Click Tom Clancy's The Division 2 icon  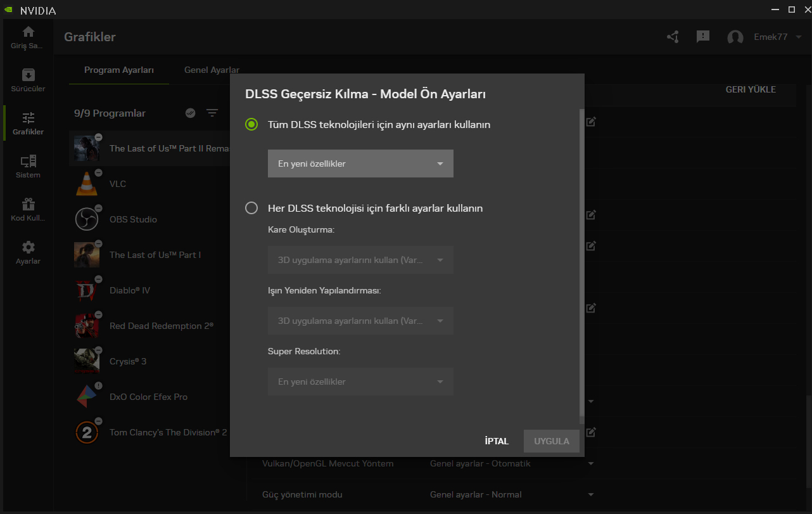click(x=86, y=432)
